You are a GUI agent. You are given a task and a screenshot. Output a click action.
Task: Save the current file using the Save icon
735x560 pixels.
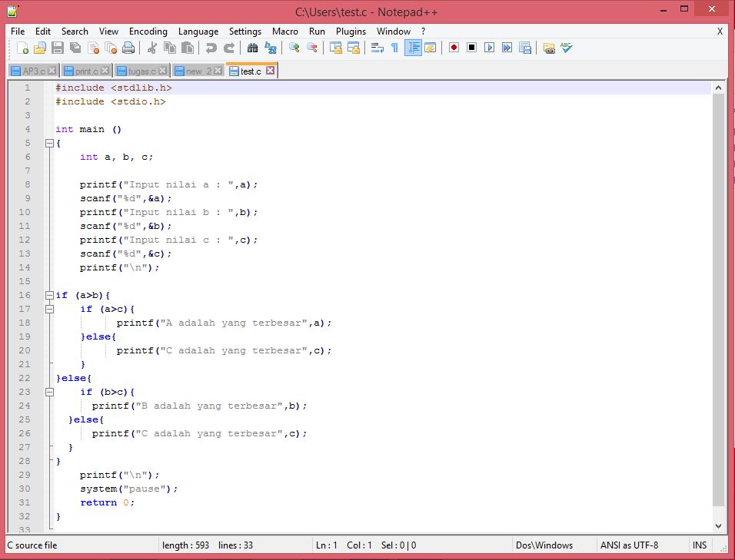(57, 48)
